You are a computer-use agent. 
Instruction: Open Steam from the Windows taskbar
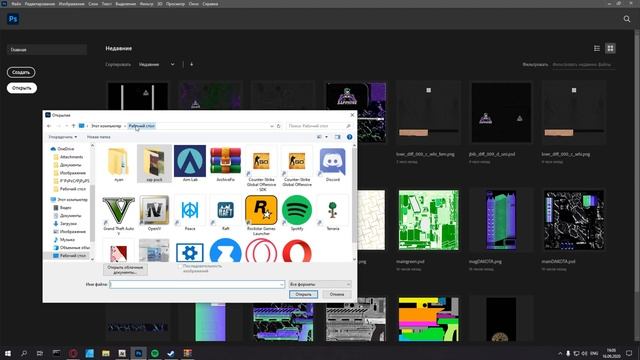coord(171,353)
